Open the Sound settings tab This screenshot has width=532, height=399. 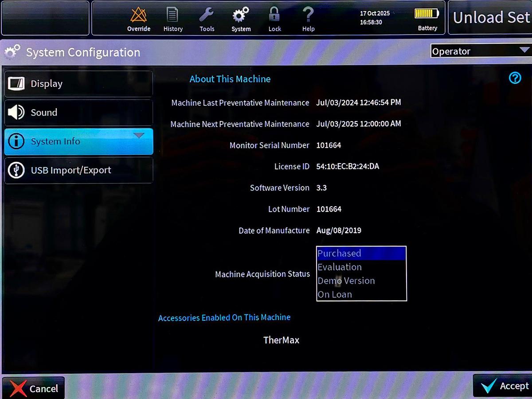[78, 113]
